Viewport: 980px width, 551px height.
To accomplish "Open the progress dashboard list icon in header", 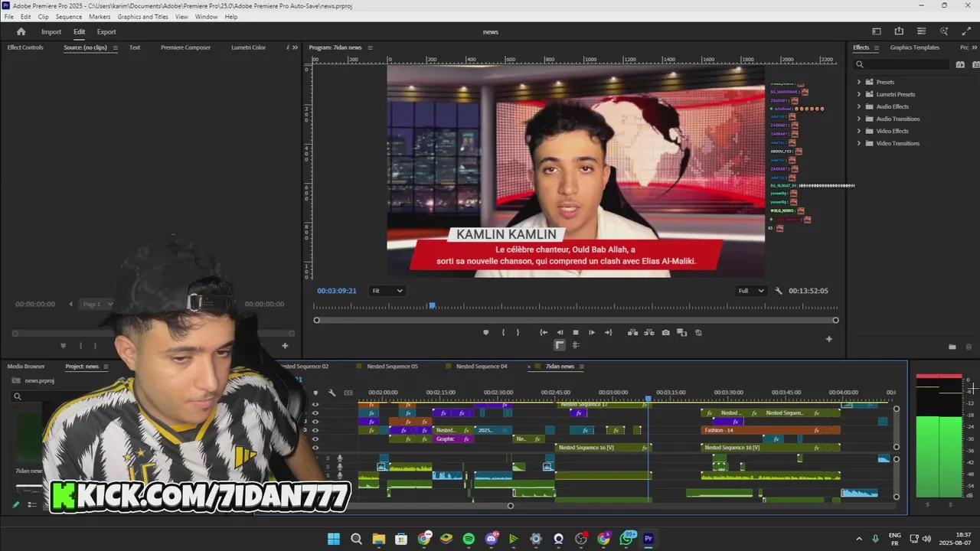I will [921, 31].
